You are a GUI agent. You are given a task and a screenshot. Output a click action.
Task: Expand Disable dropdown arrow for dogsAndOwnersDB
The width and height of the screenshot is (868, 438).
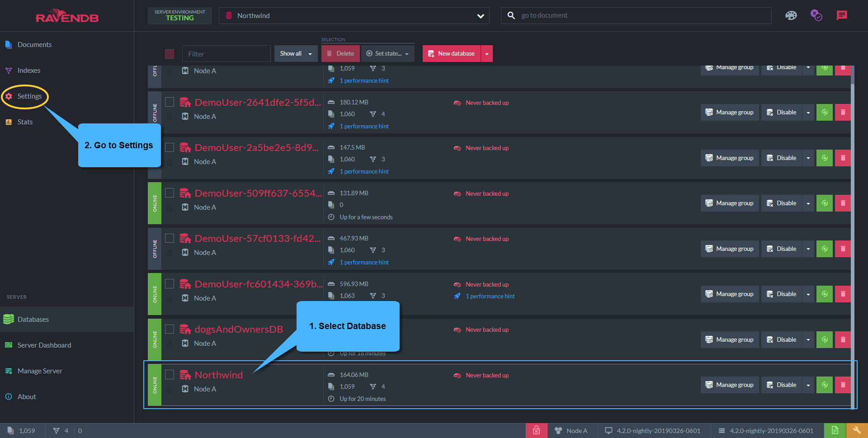[808, 339]
